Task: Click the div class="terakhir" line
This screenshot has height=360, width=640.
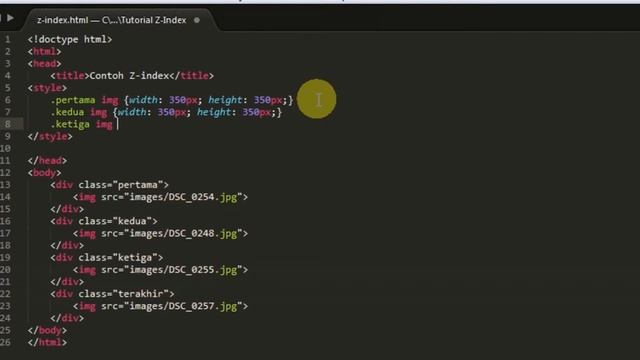Action: click(112, 293)
